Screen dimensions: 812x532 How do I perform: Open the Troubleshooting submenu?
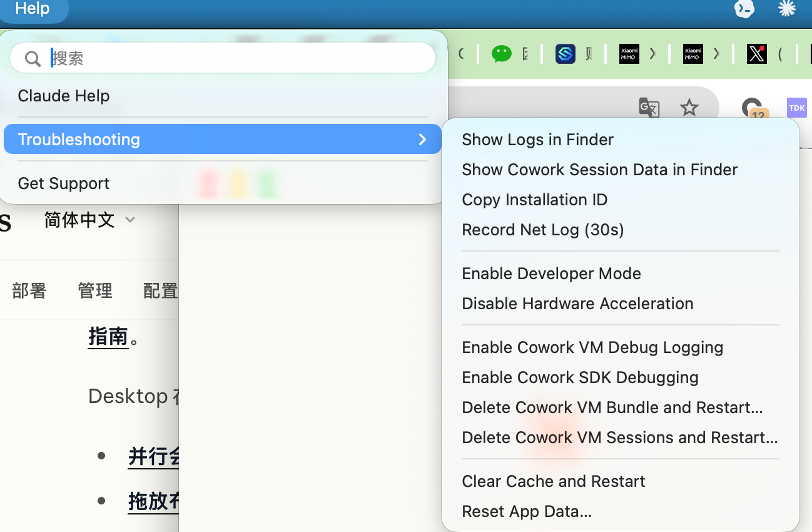[223, 139]
